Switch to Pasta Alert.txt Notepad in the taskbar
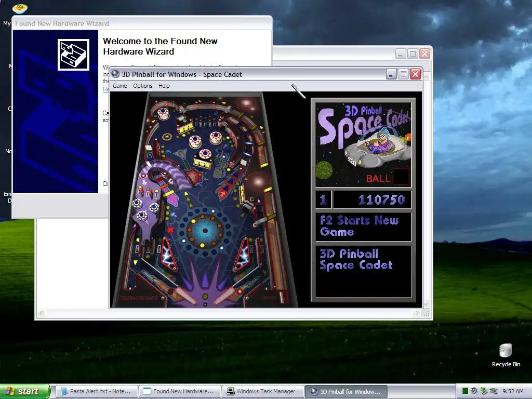Image resolution: width=532 pixels, height=399 pixels. (x=96, y=391)
